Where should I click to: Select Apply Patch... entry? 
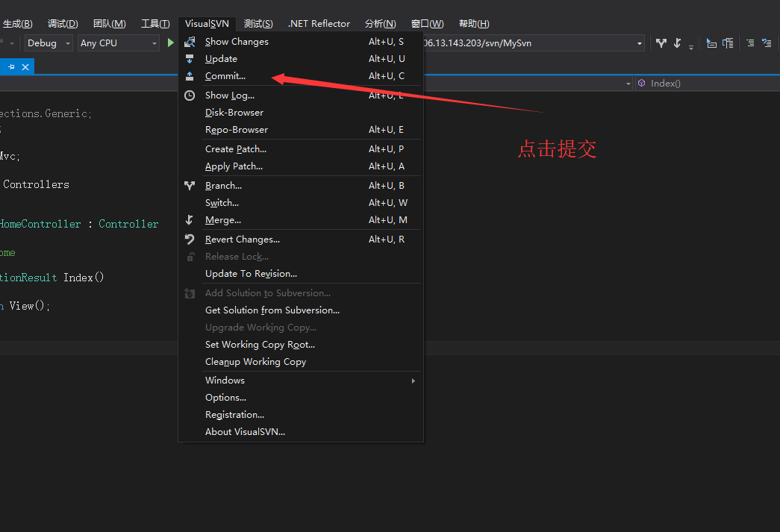coord(301,166)
